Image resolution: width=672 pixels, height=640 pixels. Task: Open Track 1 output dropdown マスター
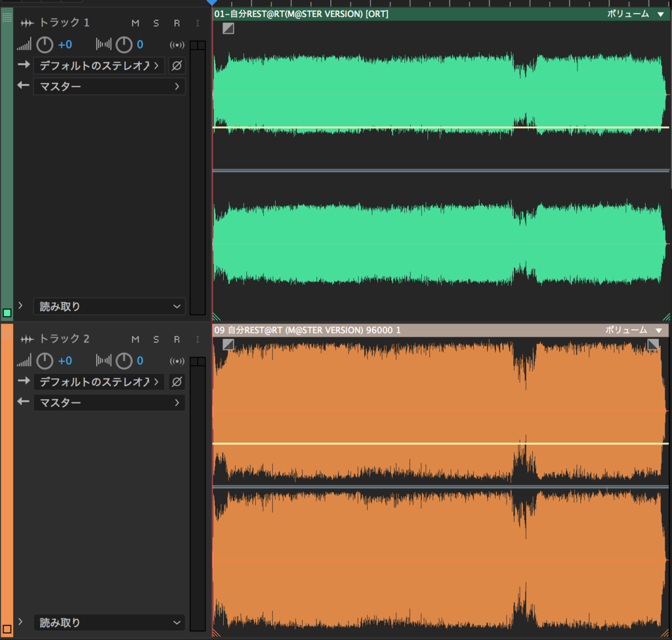tap(110, 87)
